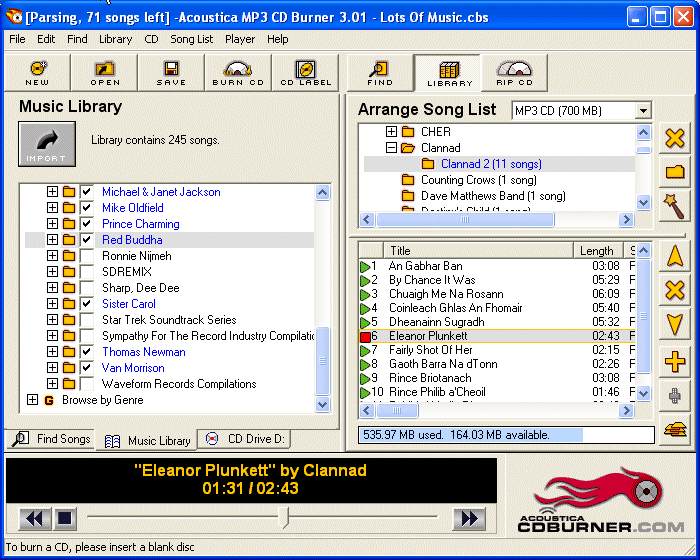Uncheck the Sister Carol checkbox
The image size is (700, 560).
(x=87, y=304)
